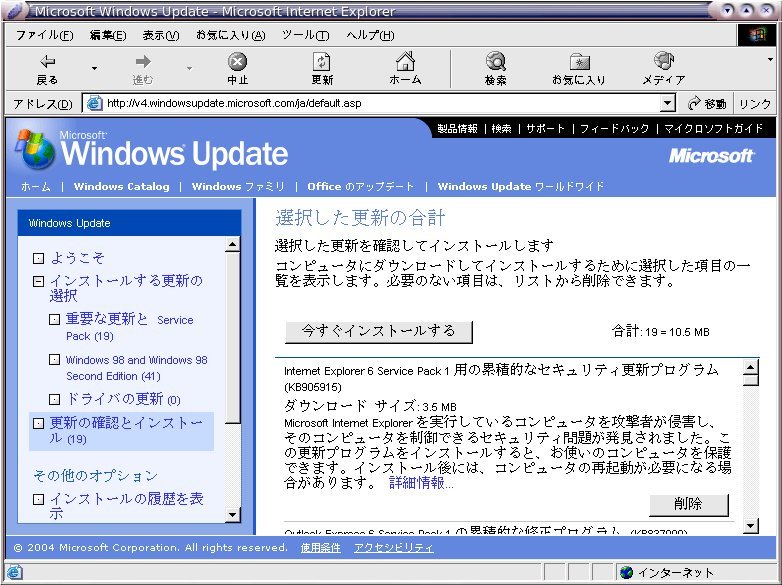
Task: Expand toolbar overflow chevron at right
Action: point(770,59)
